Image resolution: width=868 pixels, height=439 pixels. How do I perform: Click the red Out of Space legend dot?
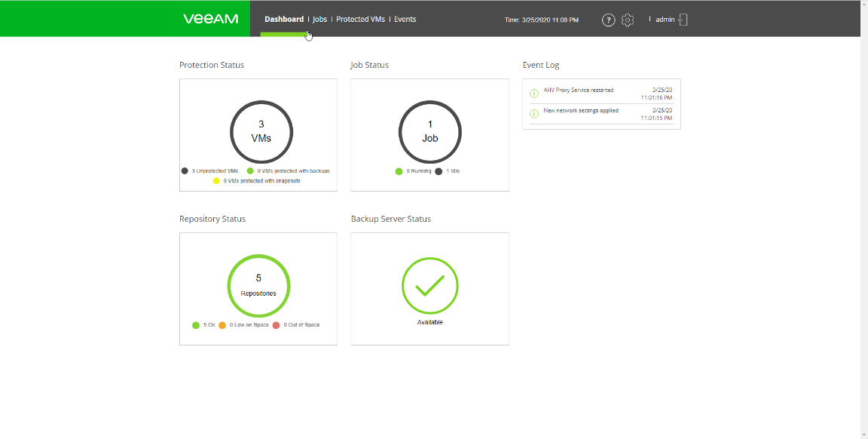(x=277, y=325)
